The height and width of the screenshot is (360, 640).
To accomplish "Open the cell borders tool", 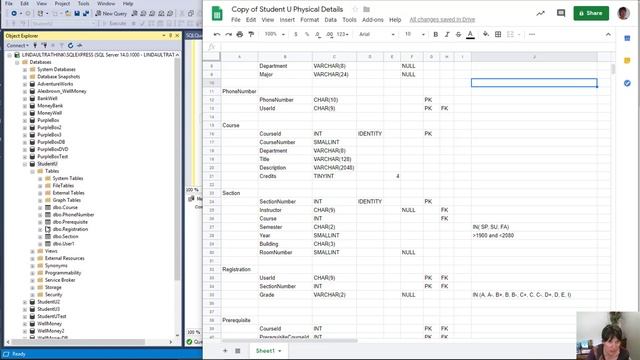I will pos(498,34).
